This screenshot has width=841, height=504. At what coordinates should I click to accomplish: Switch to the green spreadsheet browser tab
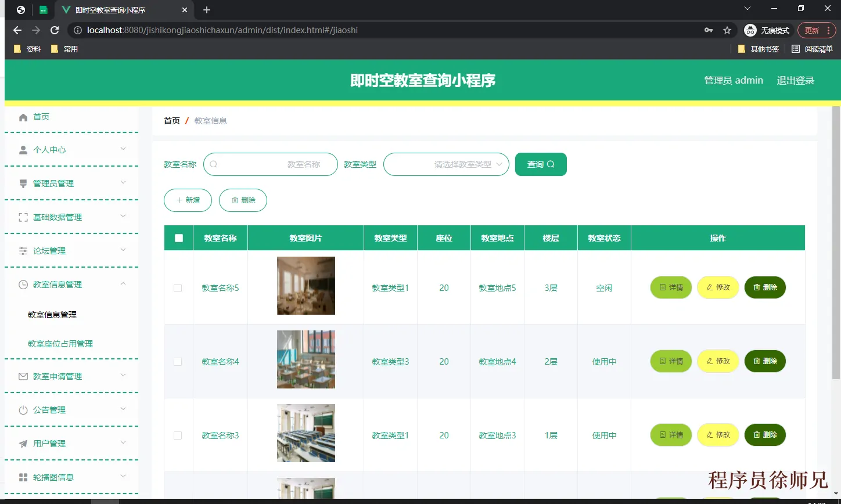click(x=43, y=10)
